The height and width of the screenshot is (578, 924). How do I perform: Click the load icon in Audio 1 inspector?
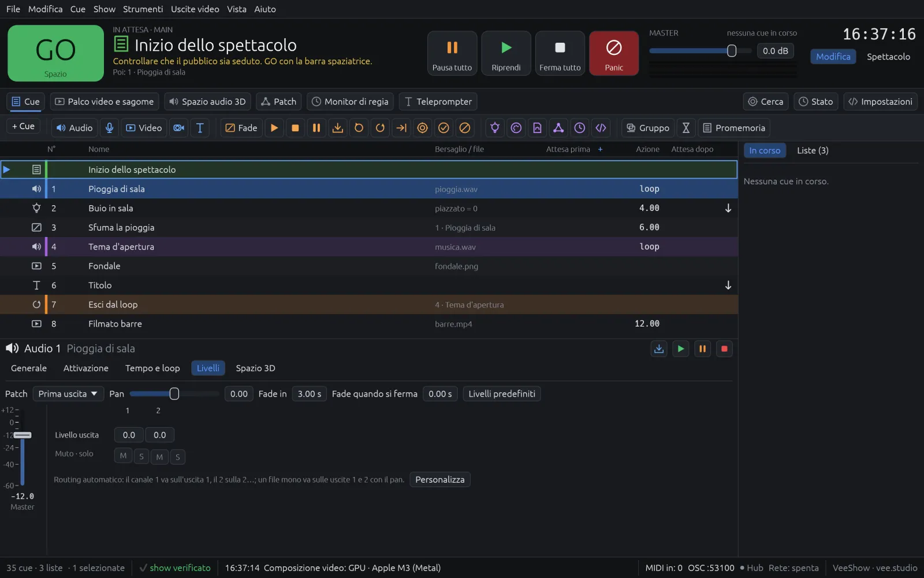pos(659,349)
